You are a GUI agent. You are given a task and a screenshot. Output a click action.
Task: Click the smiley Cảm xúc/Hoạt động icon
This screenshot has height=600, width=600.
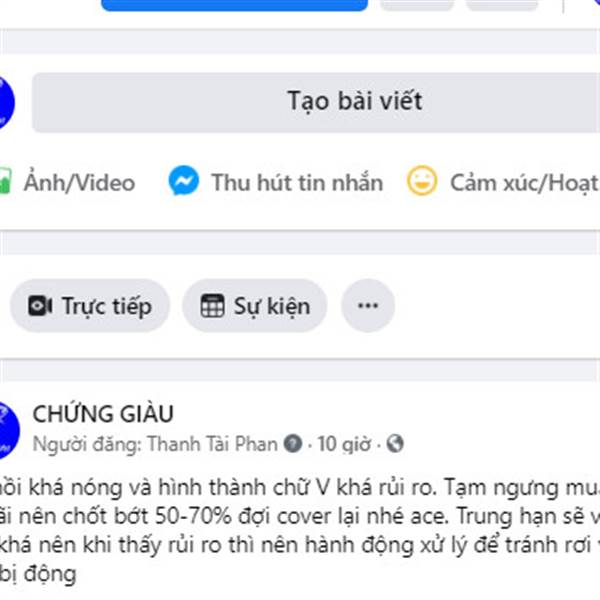pos(422,181)
